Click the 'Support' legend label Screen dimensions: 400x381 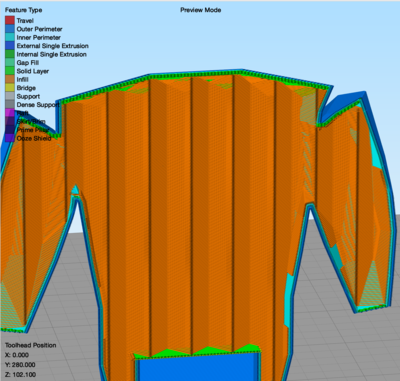pyautogui.click(x=28, y=96)
